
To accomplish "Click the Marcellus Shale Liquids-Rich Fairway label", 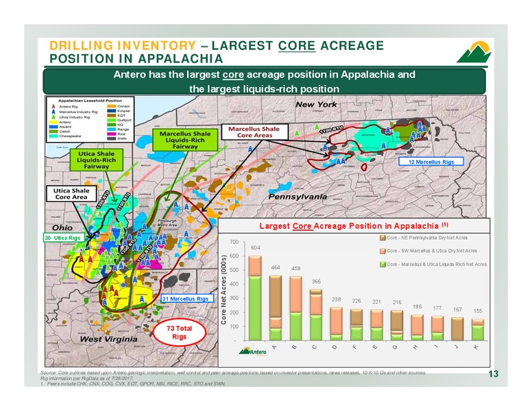I will 185,140.
